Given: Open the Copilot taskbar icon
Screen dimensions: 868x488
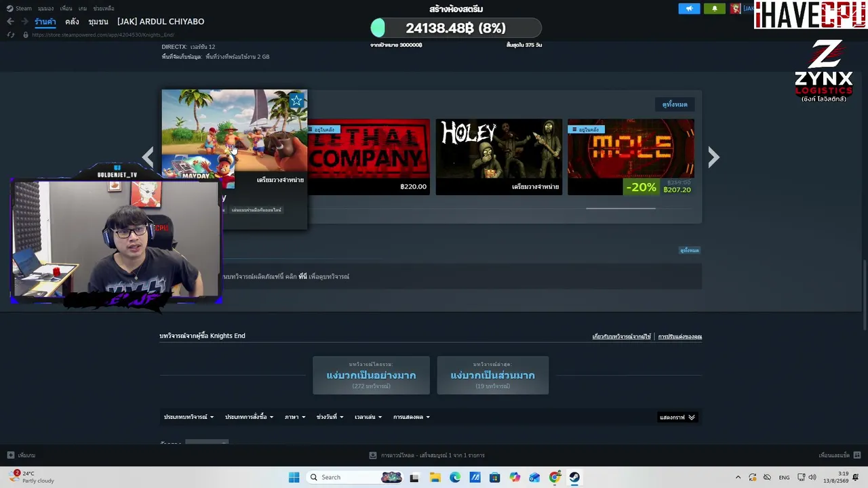Looking at the screenshot, I should (515, 477).
